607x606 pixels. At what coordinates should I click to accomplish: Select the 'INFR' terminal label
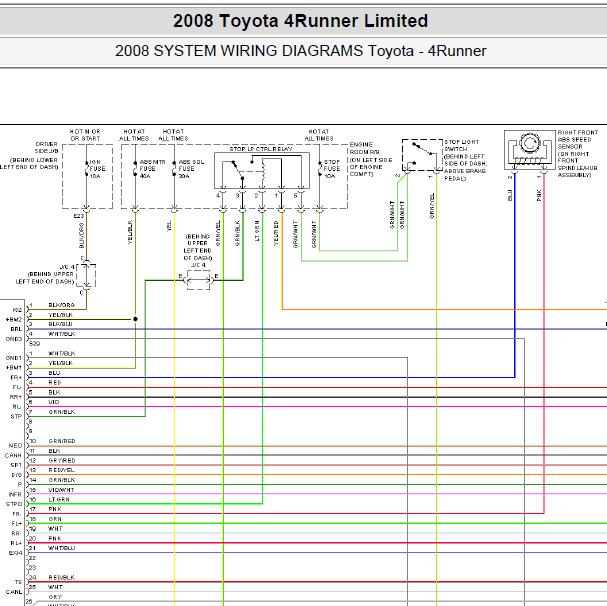coord(15,494)
